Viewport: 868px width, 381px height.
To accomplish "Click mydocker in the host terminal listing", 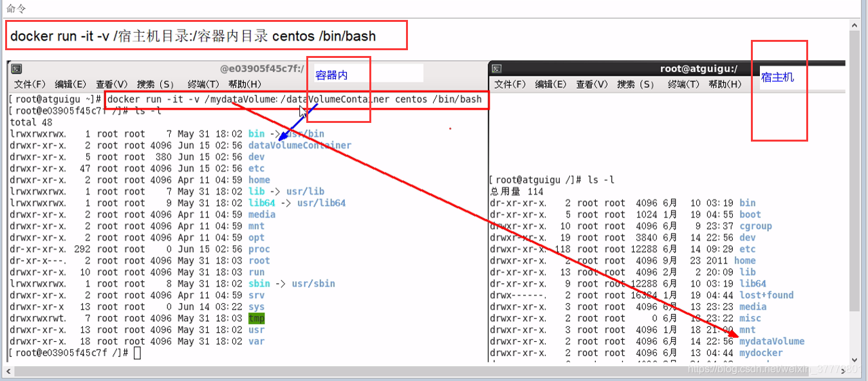I will [761, 353].
